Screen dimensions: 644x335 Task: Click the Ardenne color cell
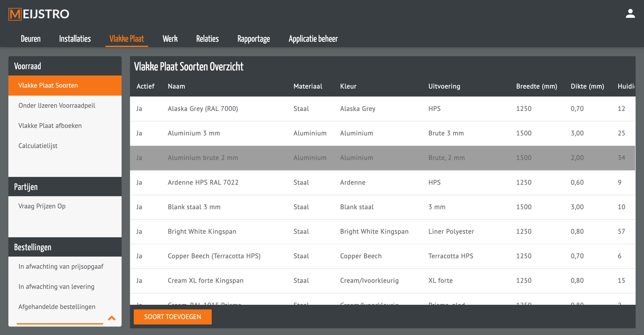[x=353, y=182]
